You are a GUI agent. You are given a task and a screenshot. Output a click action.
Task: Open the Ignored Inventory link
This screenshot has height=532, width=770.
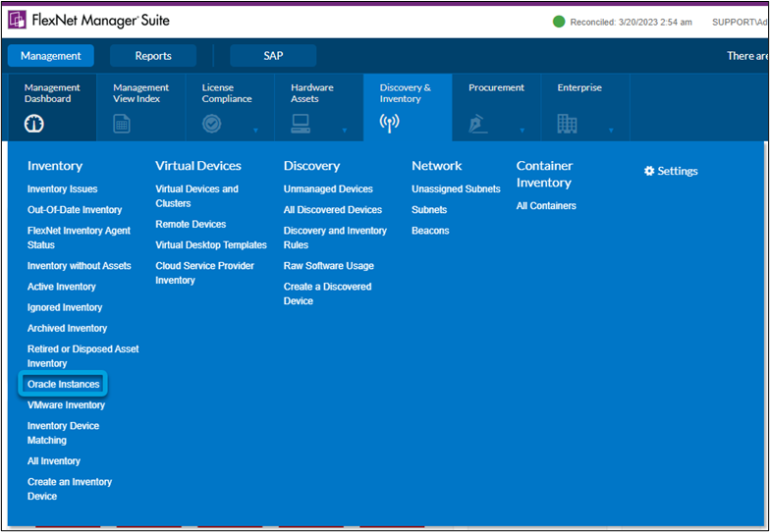(x=65, y=307)
